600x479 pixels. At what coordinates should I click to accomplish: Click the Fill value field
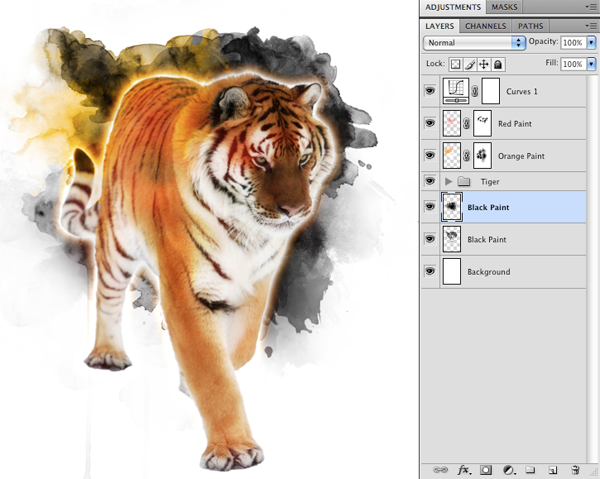(573, 64)
